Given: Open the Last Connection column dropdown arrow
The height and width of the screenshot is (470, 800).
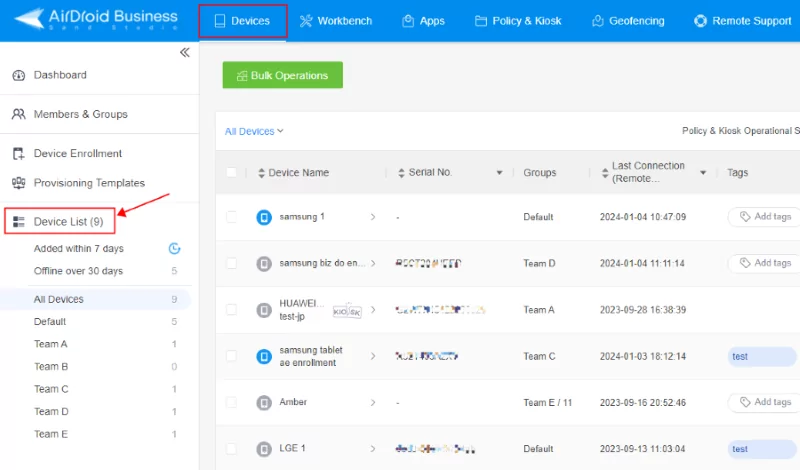Looking at the screenshot, I should pos(703,173).
